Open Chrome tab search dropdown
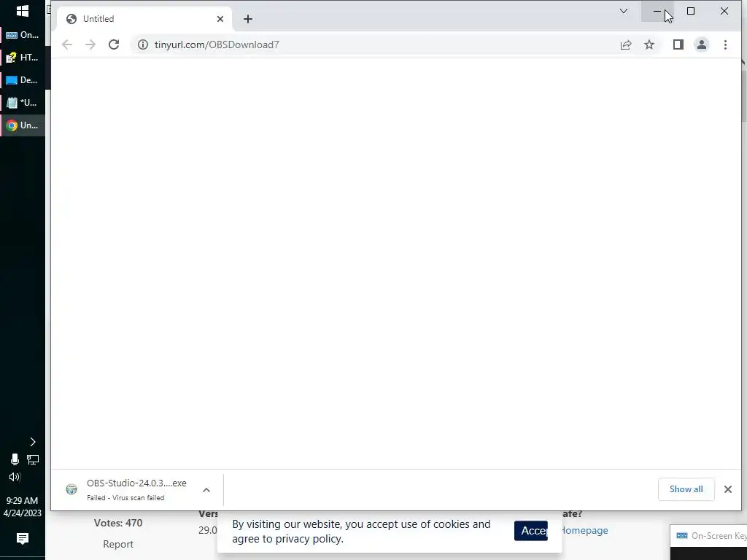 coord(624,11)
